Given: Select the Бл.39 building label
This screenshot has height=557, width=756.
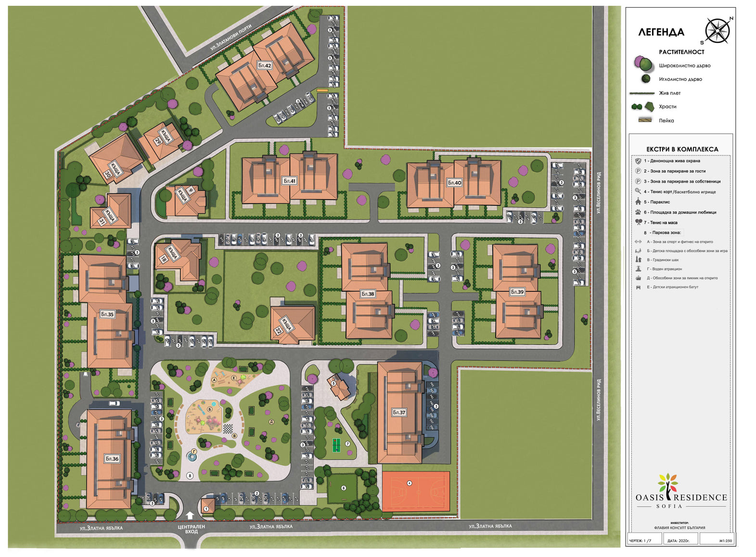Looking at the screenshot, I should (517, 292).
